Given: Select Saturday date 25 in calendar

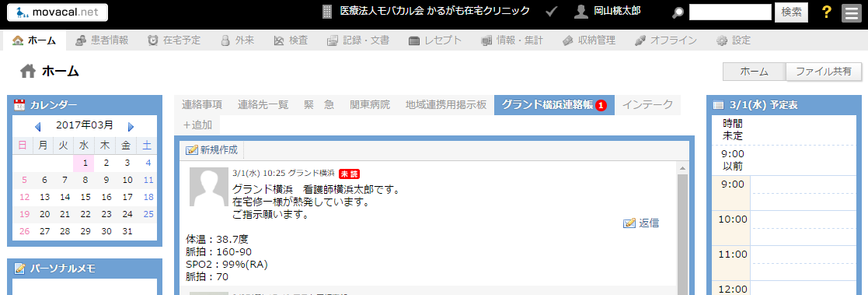Looking at the screenshot, I should (x=148, y=214).
